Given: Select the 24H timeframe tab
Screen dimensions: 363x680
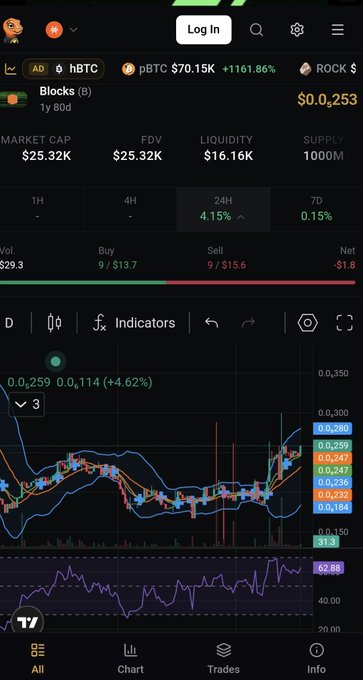Looking at the screenshot, I should (x=223, y=209).
